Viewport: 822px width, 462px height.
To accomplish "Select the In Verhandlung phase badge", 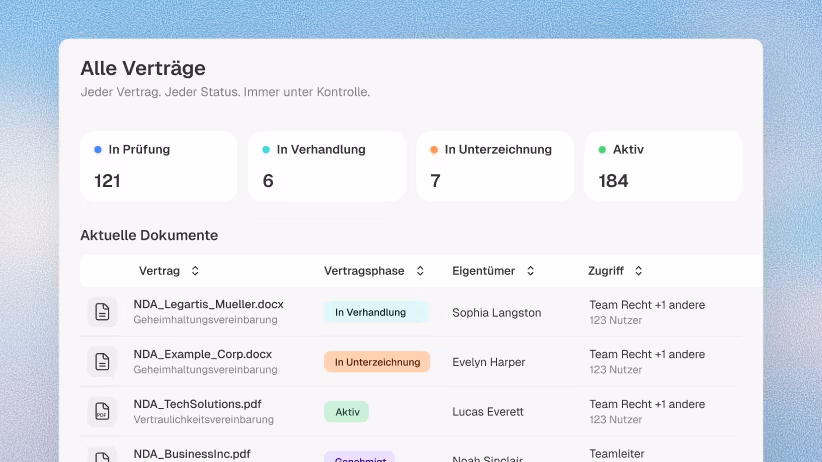I will point(376,312).
